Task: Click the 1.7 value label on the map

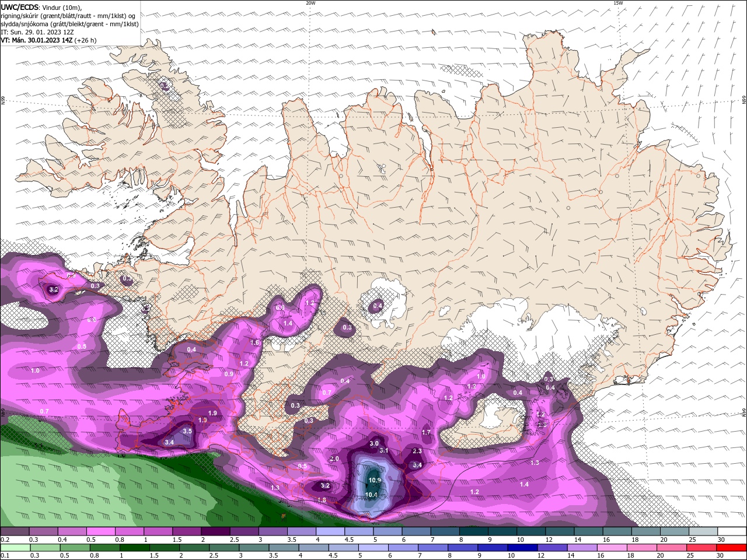Action: [x=426, y=433]
